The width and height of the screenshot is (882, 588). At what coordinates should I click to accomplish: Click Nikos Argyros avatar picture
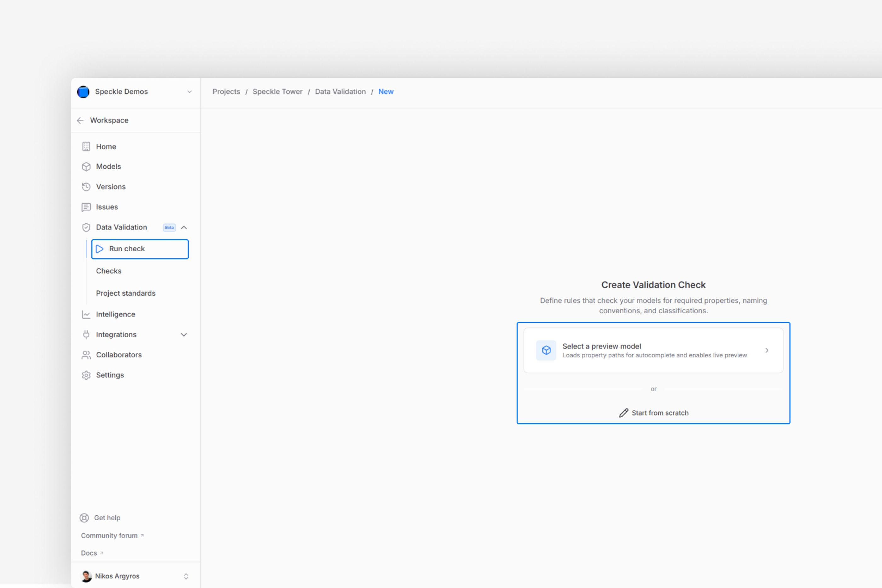86,576
